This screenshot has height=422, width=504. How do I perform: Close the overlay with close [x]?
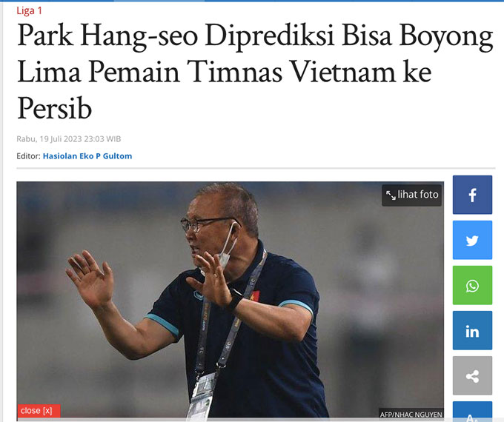(36, 410)
